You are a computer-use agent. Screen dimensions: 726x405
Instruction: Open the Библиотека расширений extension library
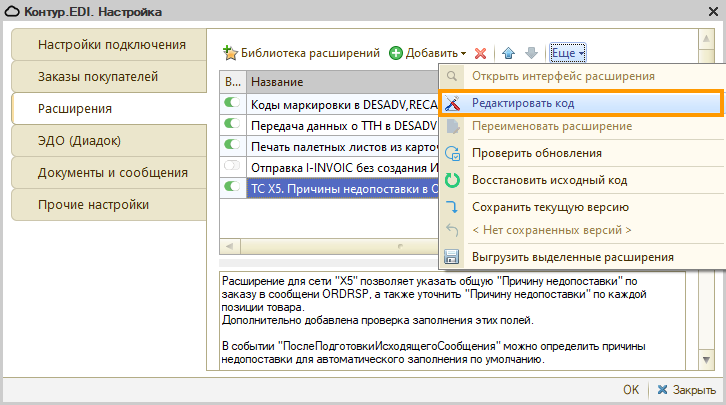coord(301,52)
